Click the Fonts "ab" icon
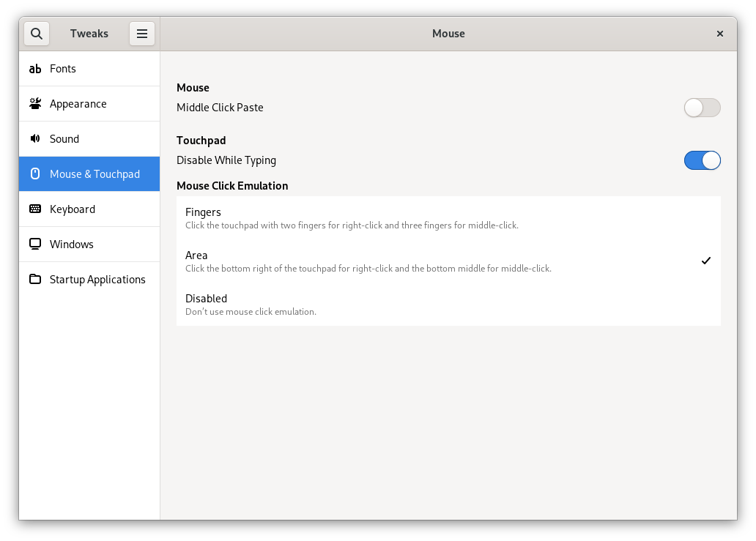The image size is (756, 541). pyautogui.click(x=35, y=68)
